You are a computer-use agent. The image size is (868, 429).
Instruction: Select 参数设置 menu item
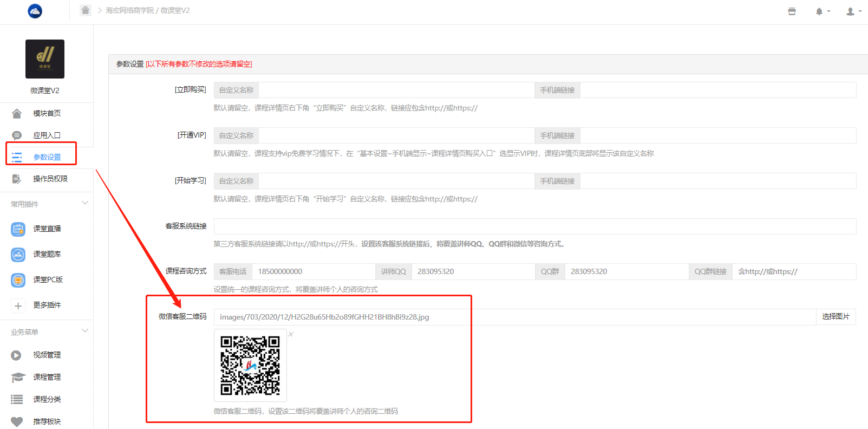point(47,157)
